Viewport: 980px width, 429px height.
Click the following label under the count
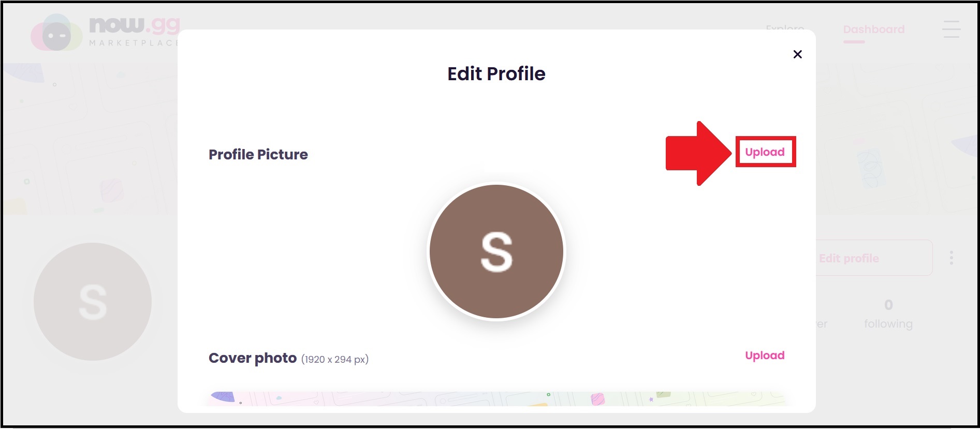[888, 324]
